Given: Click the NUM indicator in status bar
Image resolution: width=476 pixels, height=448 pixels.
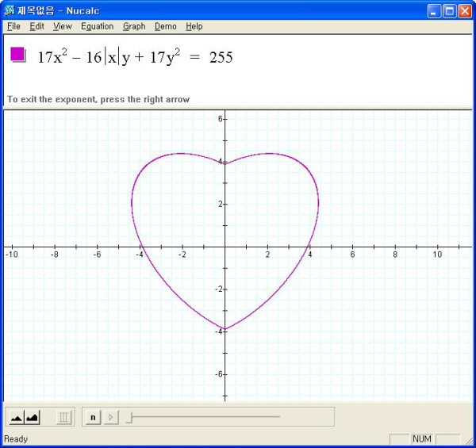Looking at the screenshot, I should pyautogui.click(x=422, y=439).
